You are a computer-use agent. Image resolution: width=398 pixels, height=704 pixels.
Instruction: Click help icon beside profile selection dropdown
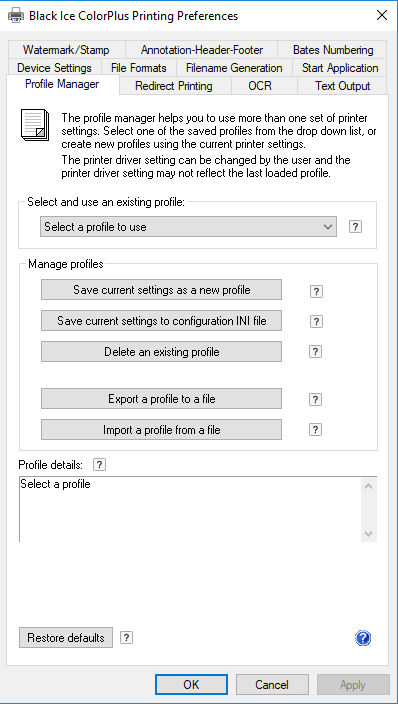(355, 227)
